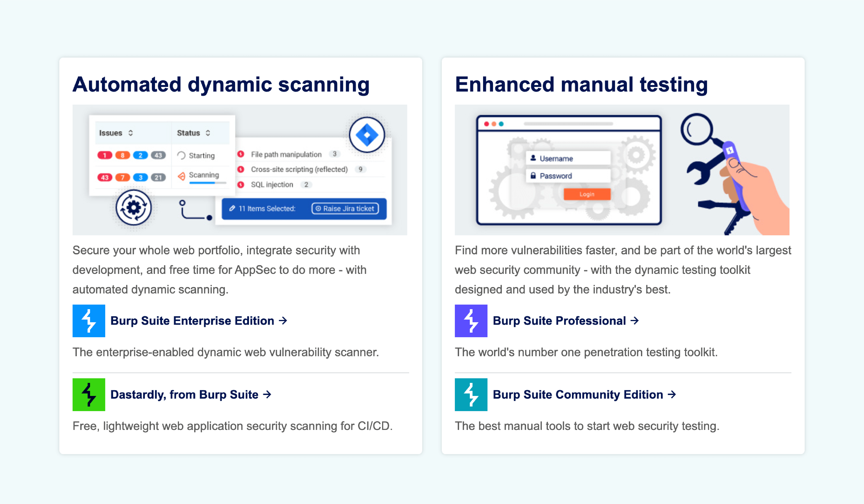Click the SQL injection row

(x=311, y=184)
